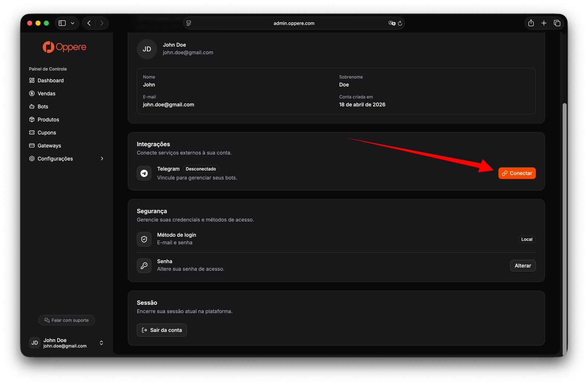The height and width of the screenshot is (384, 588).
Task: Click the translate icon in address bar
Action: [391, 23]
